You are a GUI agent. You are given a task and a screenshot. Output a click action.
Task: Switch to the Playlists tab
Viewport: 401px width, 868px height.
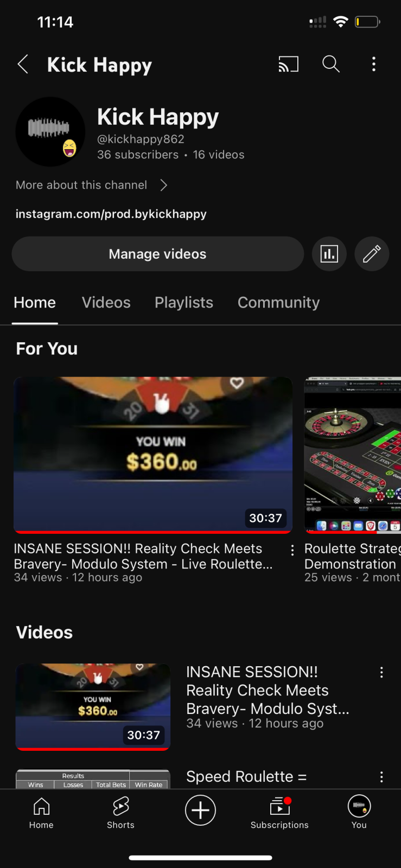184,302
